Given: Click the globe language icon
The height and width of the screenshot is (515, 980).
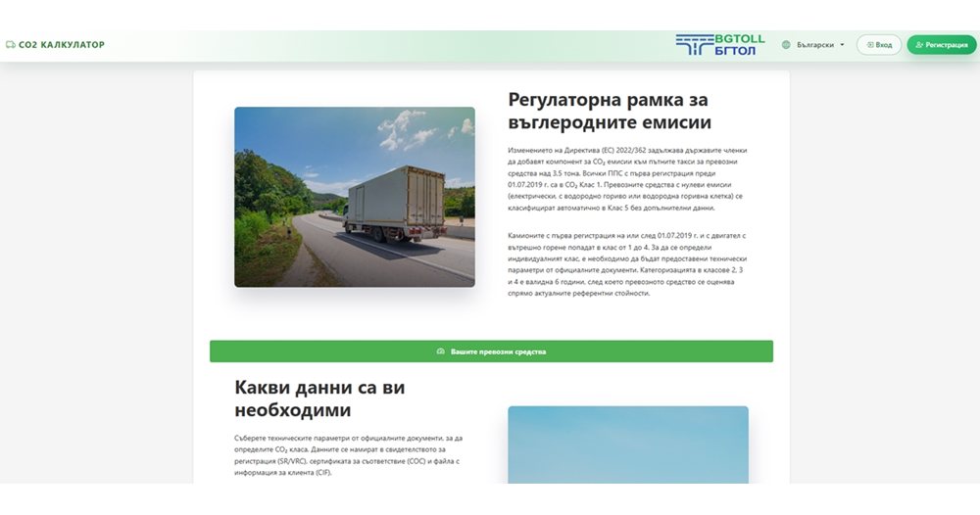Looking at the screenshot, I should click(786, 45).
